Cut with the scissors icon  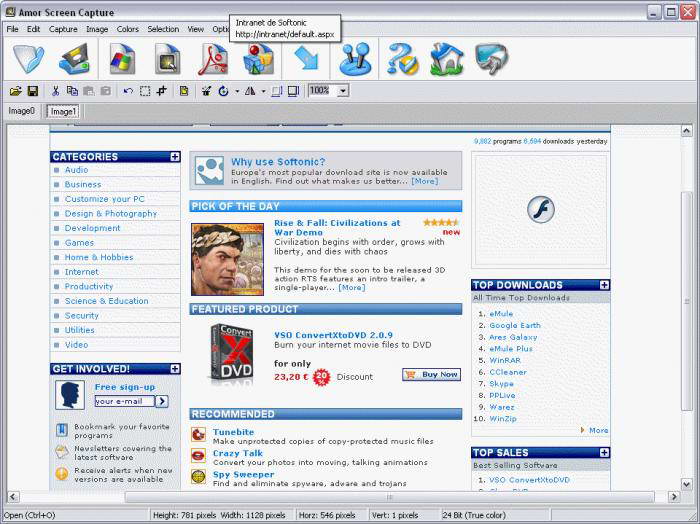pos(55,91)
